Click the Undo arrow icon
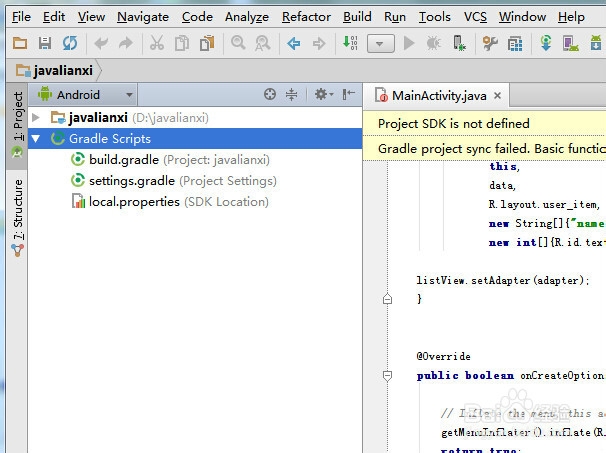Viewport: 606px width, 453px height. point(101,43)
